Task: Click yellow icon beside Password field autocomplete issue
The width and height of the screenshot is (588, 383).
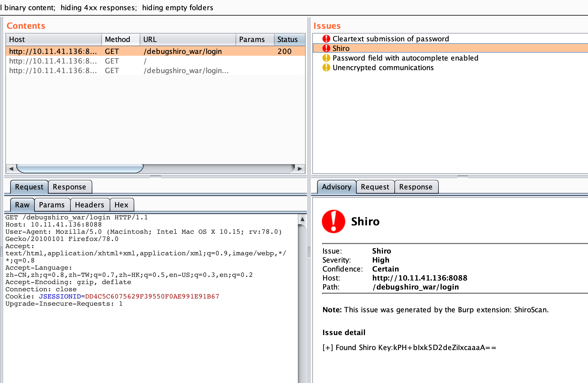Action: point(326,58)
